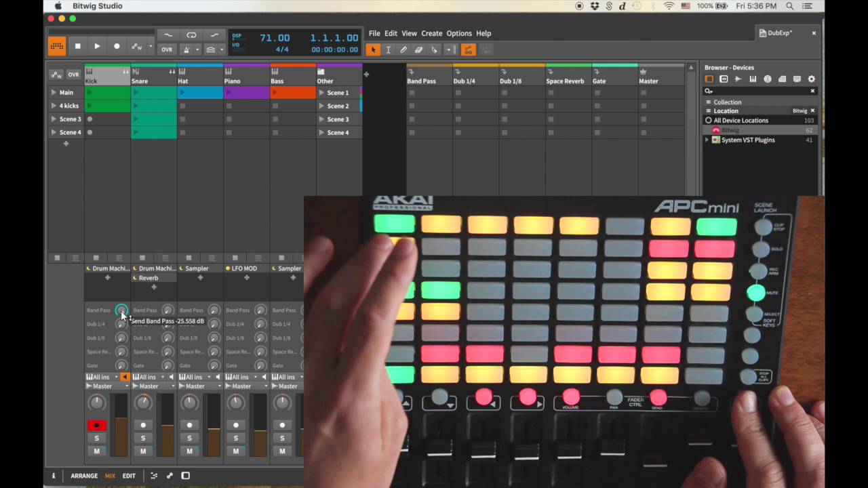Disarm record on Kick track
This screenshot has height=488, width=868.
coord(96,425)
